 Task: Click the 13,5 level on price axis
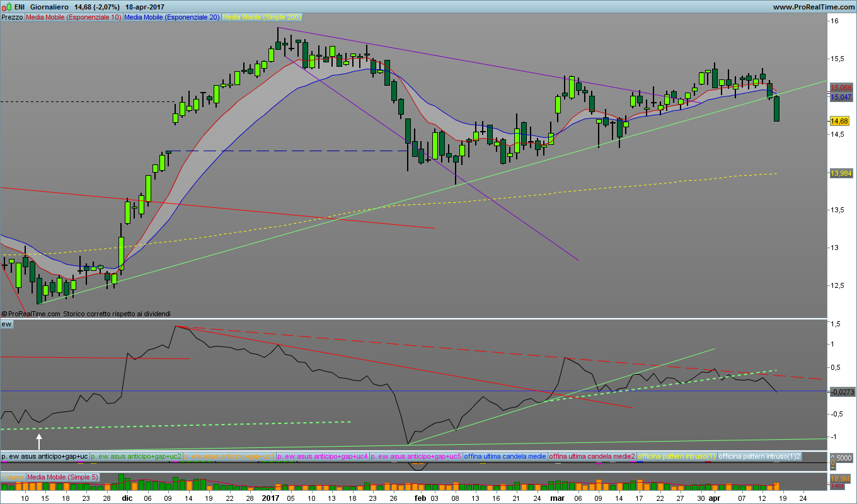(837, 210)
